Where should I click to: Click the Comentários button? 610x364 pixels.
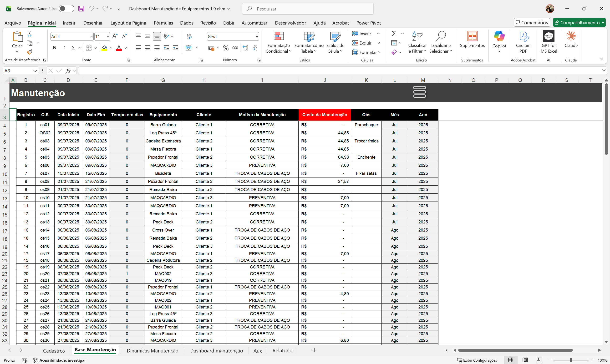(x=532, y=23)
